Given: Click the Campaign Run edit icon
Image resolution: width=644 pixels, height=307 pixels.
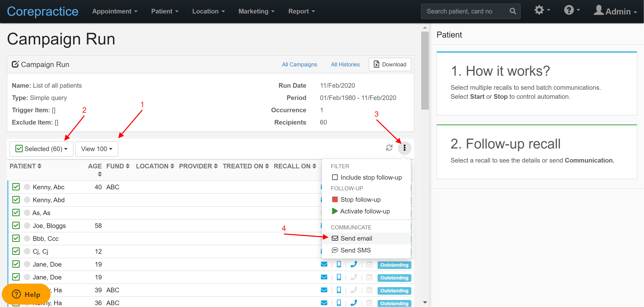Looking at the screenshot, I should point(15,65).
